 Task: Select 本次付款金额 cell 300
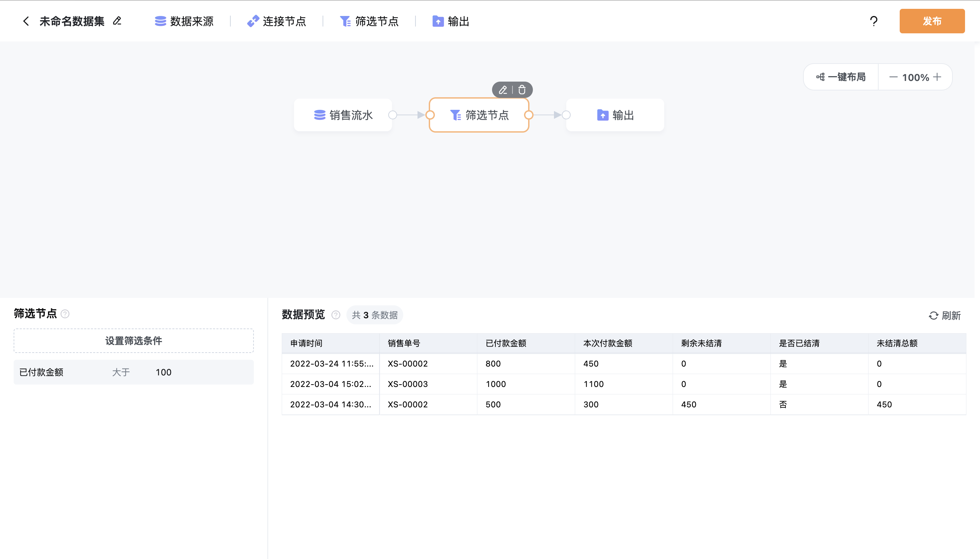pyautogui.click(x=624, y=404)
